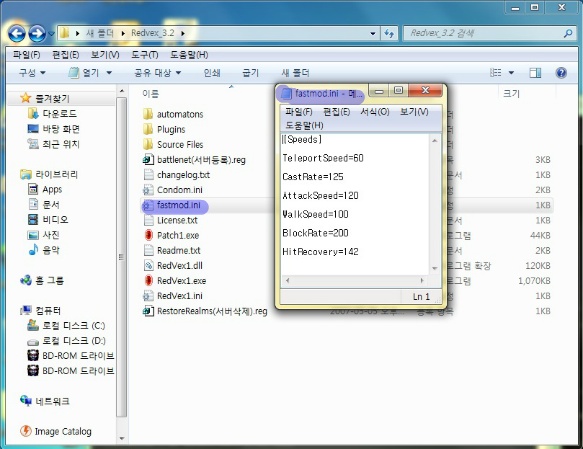Expand the 열기 dropdown arrow
The image size is (583, 449).
(x=109, y=72)
